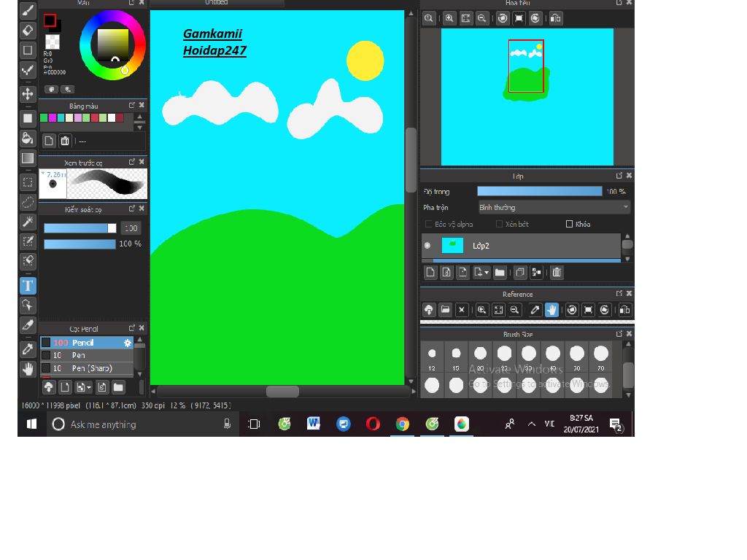Pick the magenta swatch in Bảng màu
The height and width of the screenshot is (560, 747).
[x=53, y=117]
